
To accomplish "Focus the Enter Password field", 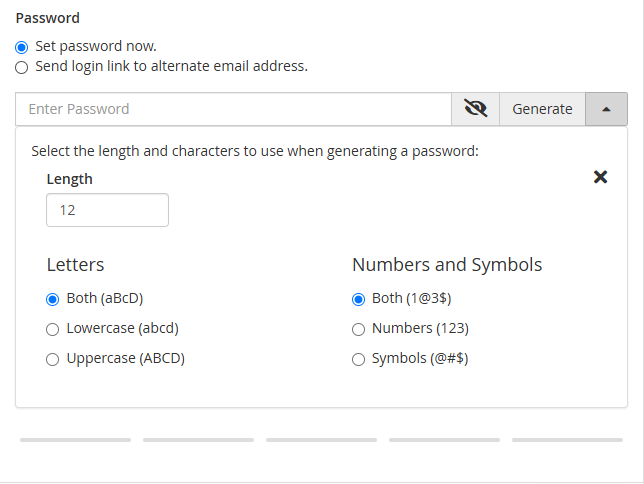I will click(x=234, y=109).
